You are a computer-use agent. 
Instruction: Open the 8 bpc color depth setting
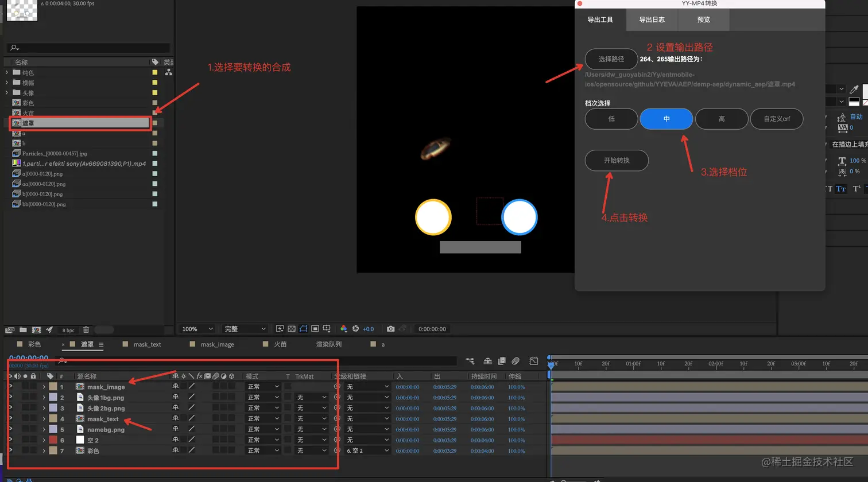point(68,331)
